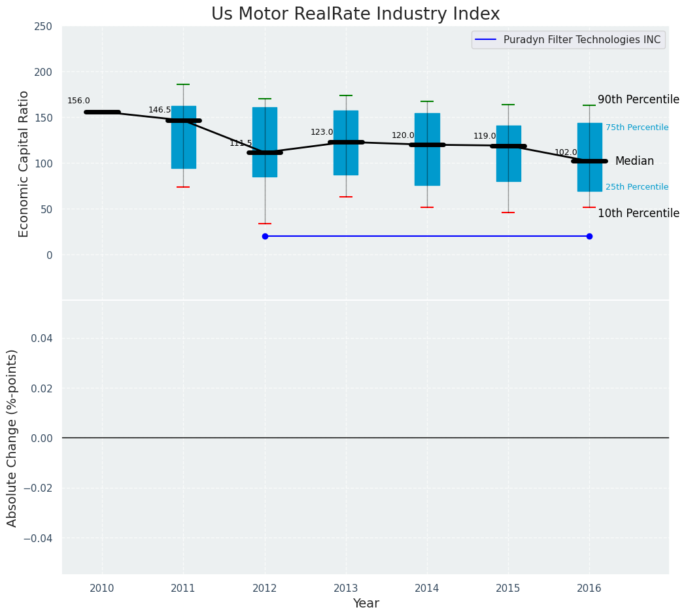Click the Absolute Change (%-points) axis title
The image size is (686, 616).
12,437
